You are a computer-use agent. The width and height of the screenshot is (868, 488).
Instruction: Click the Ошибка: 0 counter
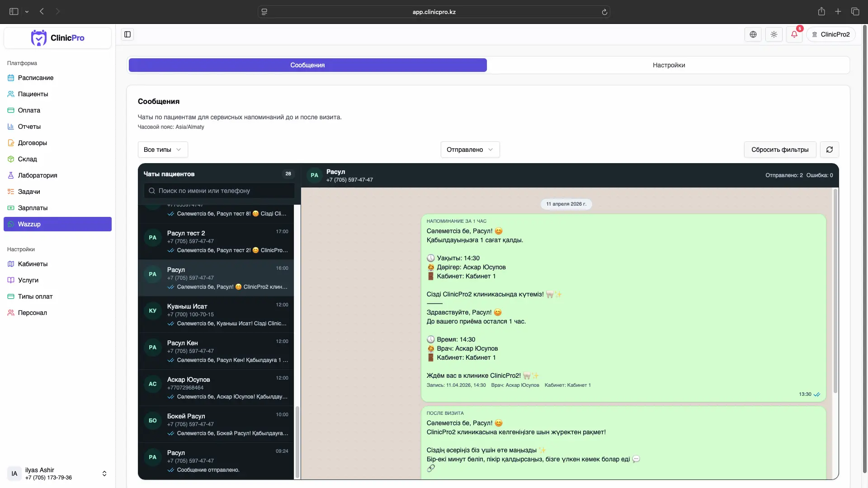(820, 175)
